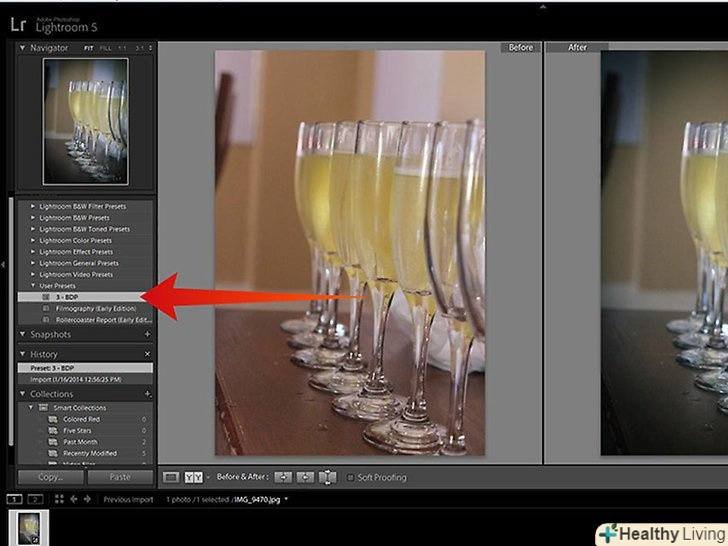Click the Copy... button

tap(49, 478)
